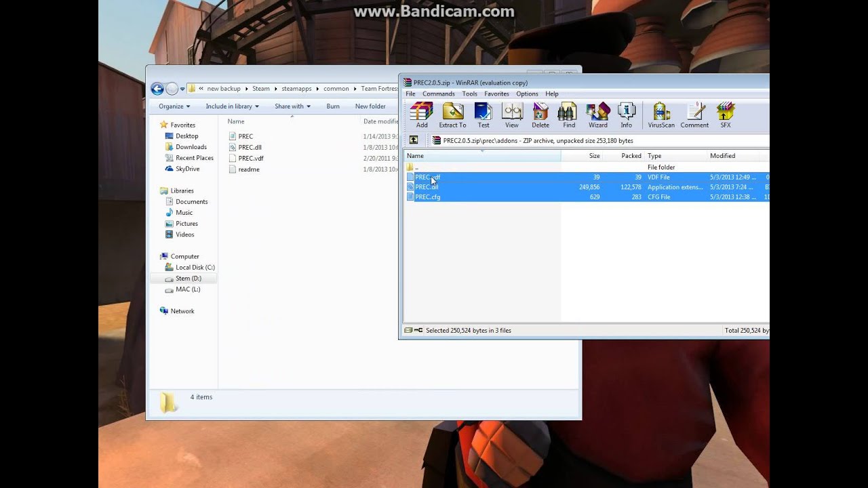Open the Tools menu in WinRAR

470,94
